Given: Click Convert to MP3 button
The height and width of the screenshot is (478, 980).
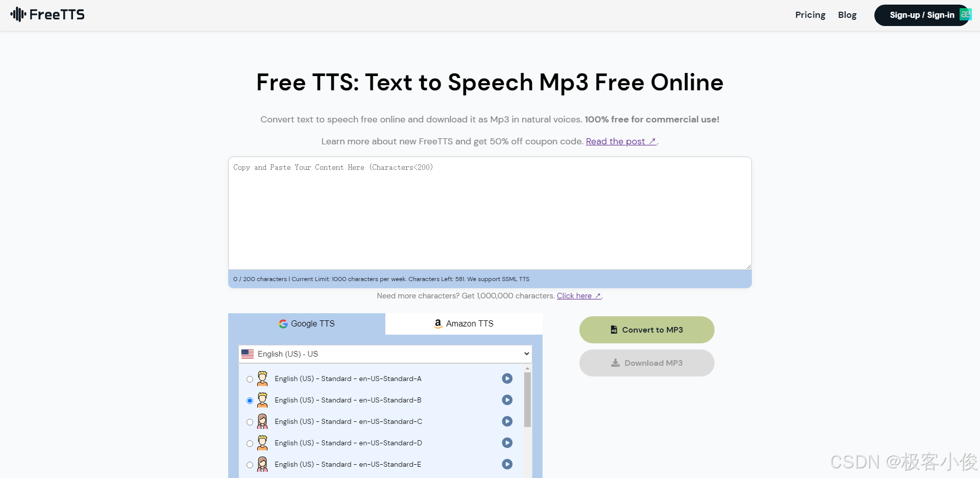Looking at the screenshot, I should coord(647,330).
